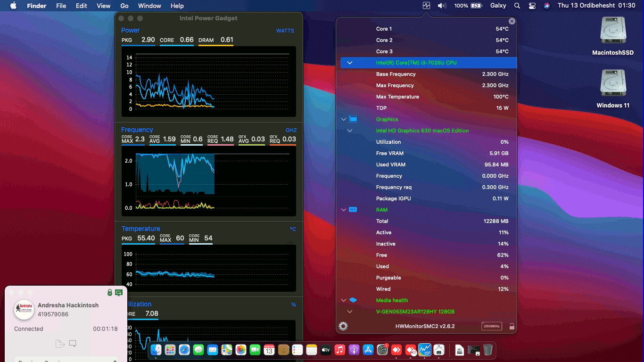Open the View menu

(x=103, y=6)
